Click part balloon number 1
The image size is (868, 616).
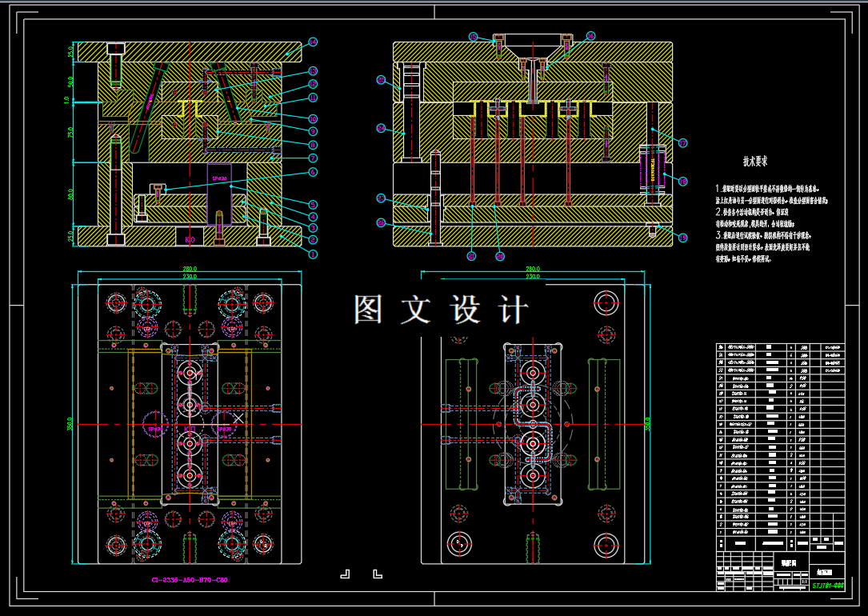[x=313, y=254]
